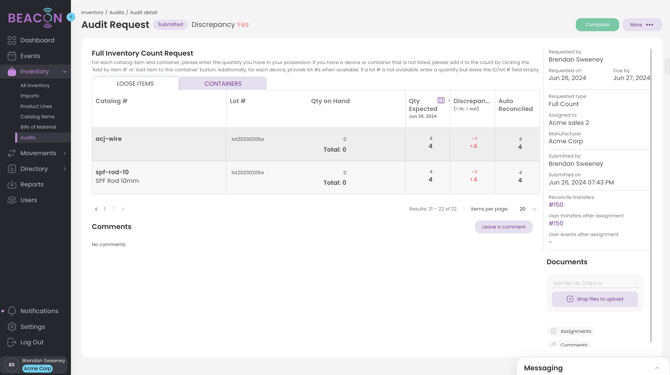Click the Auto Reconciled column header
Screen dimensions: 670x375
515,105
